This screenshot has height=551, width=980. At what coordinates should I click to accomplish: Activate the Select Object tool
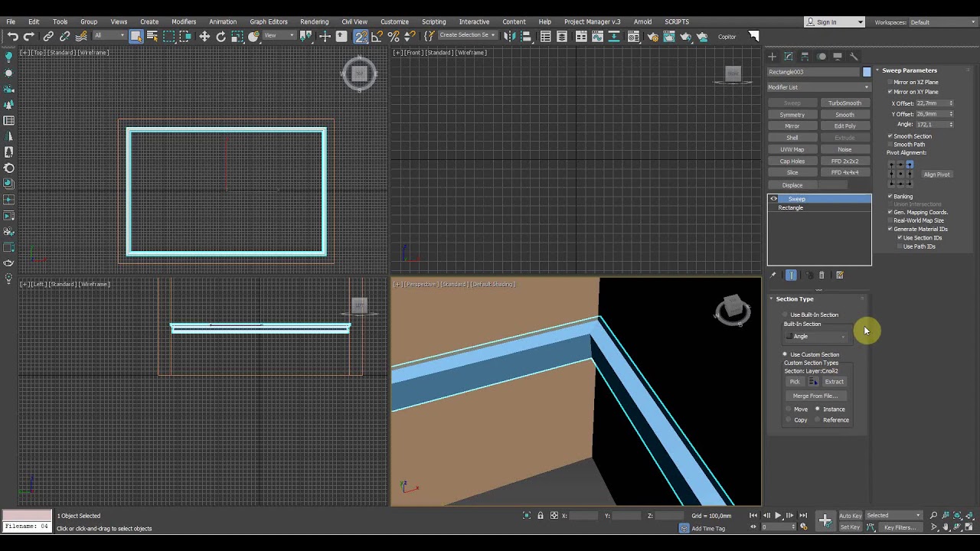[x=136, y=37]
